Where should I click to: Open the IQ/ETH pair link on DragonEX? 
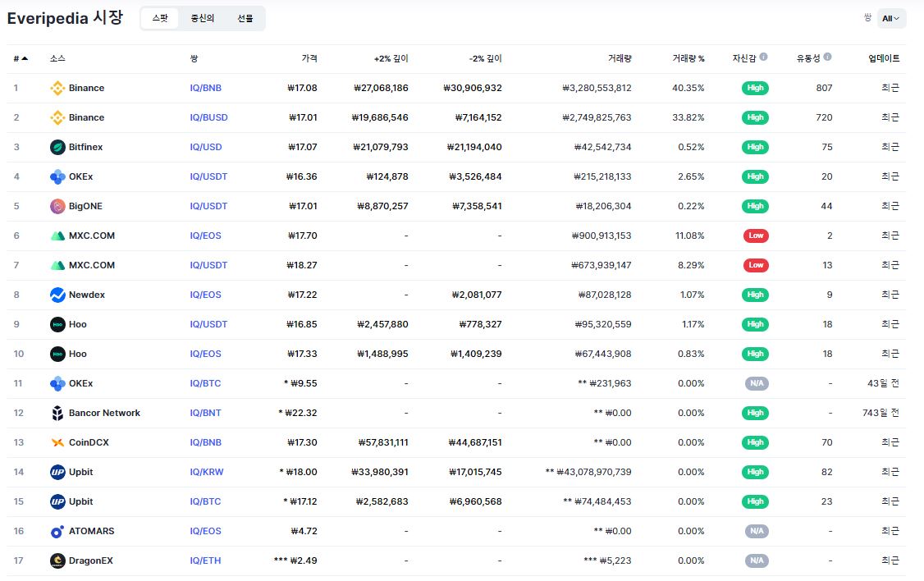pyautogui.click(x=205, y=561)
